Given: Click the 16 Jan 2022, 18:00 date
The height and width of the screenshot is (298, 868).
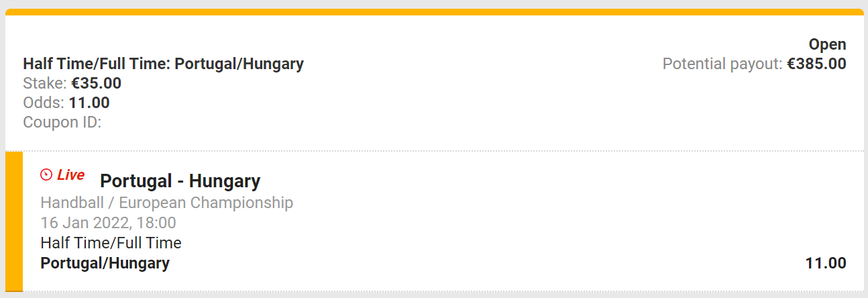Looking at the screenshot, I should [x=108, y=223].
